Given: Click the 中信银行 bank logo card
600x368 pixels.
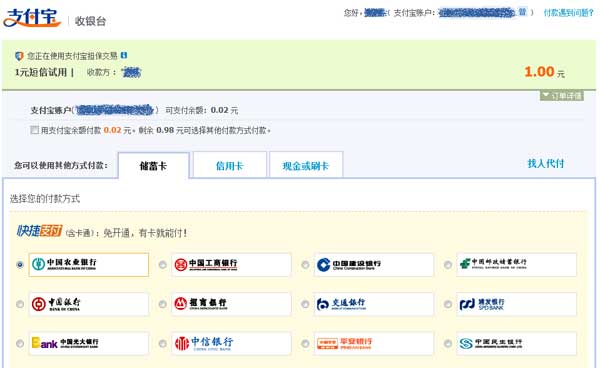Looking at the screenshot, I should click(x=231, y=344).
